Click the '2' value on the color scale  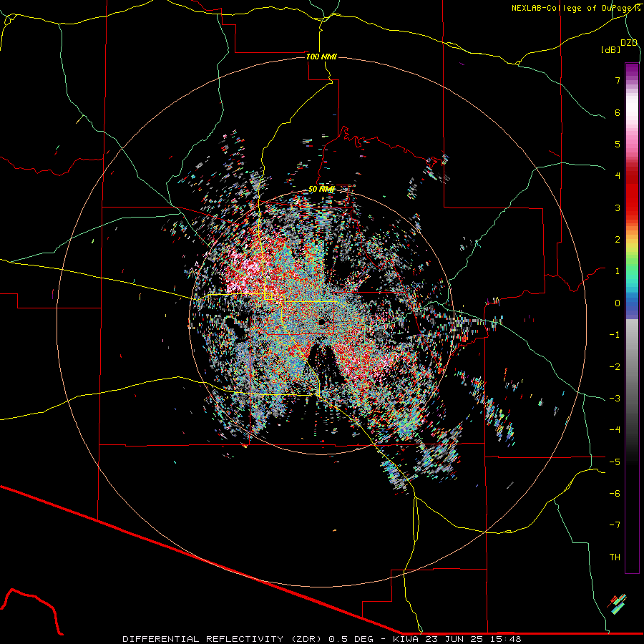618,240
